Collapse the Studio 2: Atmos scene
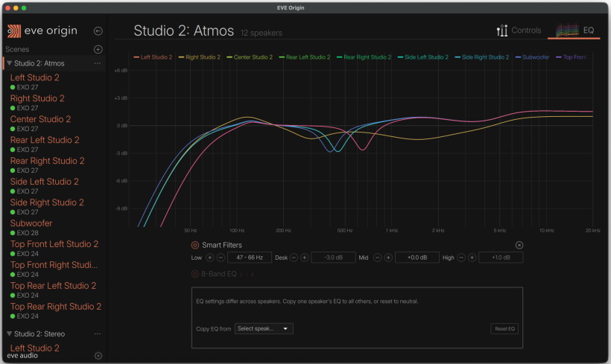The height and width of the screenshot is (364, 611). [9, 63]
